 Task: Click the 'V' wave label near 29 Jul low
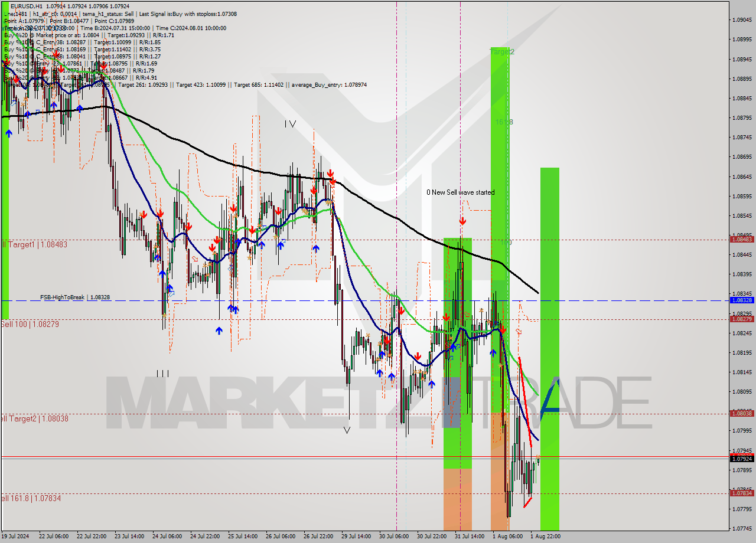pyautogui.click(x=347, y=430)
